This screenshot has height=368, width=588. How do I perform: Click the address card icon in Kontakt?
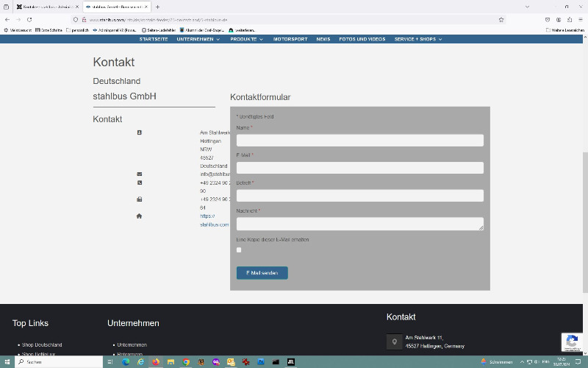coord(140,132)
